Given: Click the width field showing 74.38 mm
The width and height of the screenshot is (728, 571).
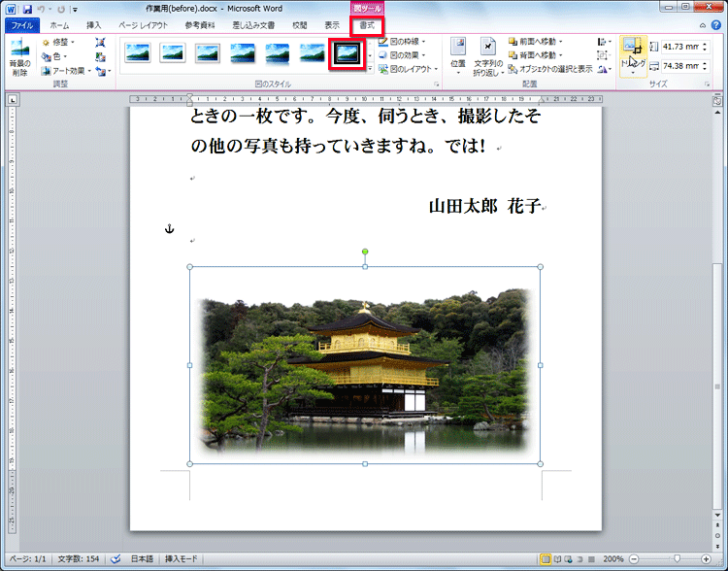Looking at the screenshot, I should 681,66.
